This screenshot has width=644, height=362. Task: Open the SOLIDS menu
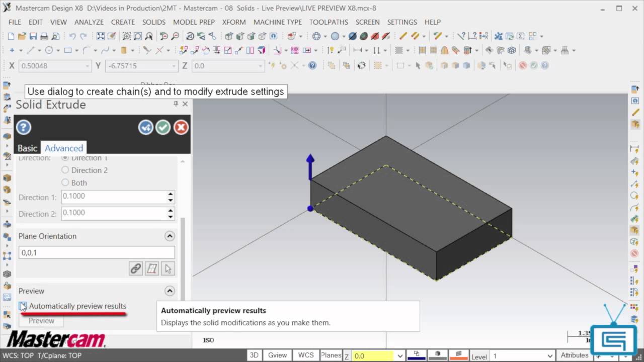(x=154, y=22)
